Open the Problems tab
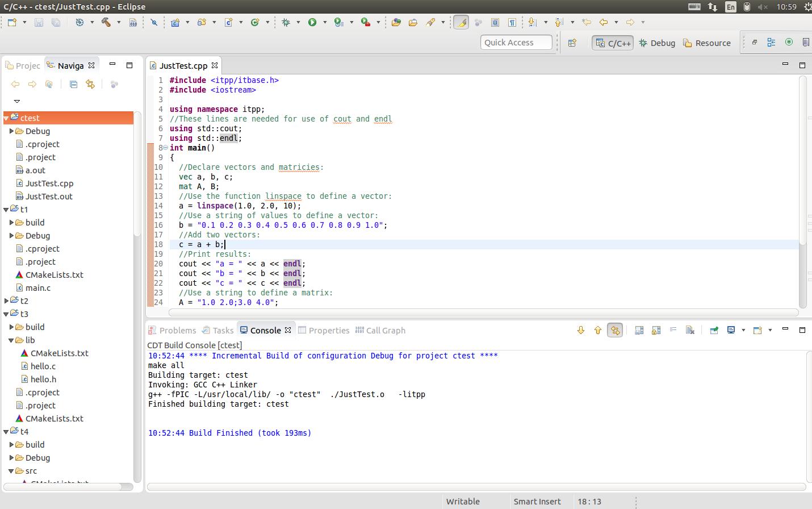Image resolution: width=812 pixels, height=509 pixels. pyautogui.click(x=172, y=330)
